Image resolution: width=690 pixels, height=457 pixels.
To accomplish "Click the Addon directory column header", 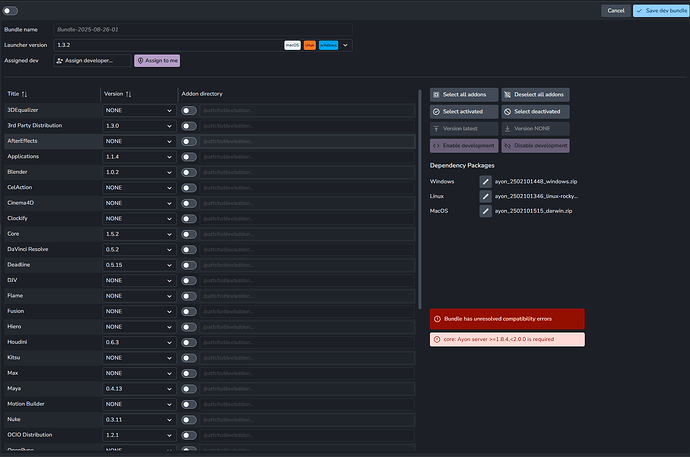I will [203, 94].
